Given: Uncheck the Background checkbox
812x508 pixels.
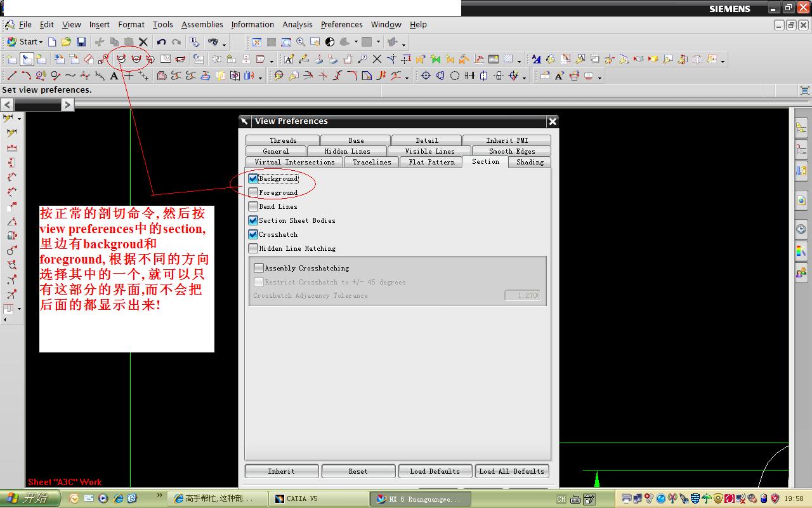Looking at the screenshot, I should [253, 178].
